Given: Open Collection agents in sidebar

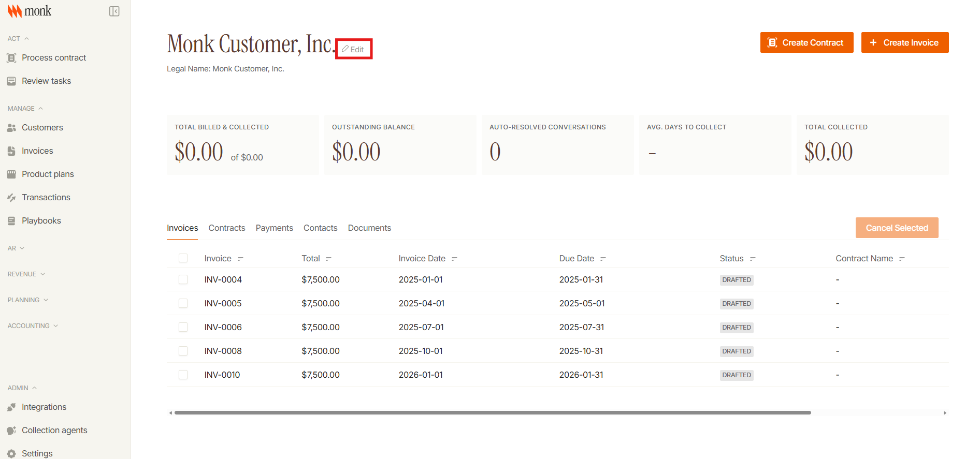Looking at the screenshot, I should [54, 431].
